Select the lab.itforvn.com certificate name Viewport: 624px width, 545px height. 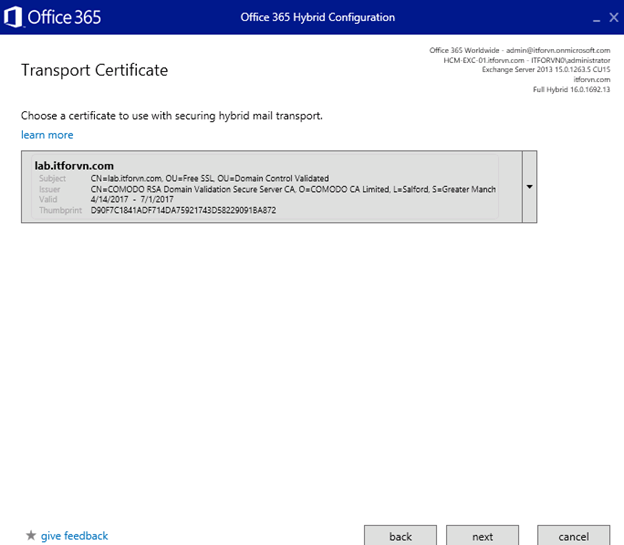(73, 165)
